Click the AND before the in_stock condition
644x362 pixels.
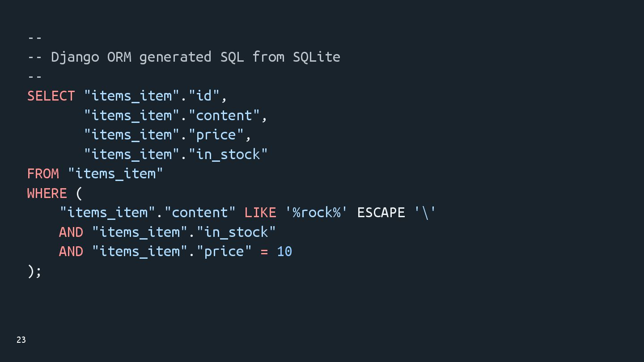click(71, 232)
